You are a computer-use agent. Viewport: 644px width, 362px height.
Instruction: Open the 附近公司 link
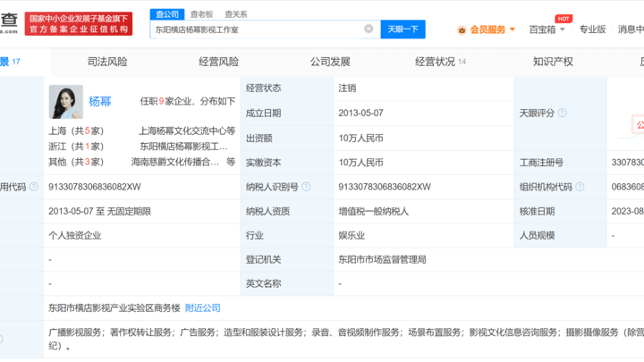202,307
